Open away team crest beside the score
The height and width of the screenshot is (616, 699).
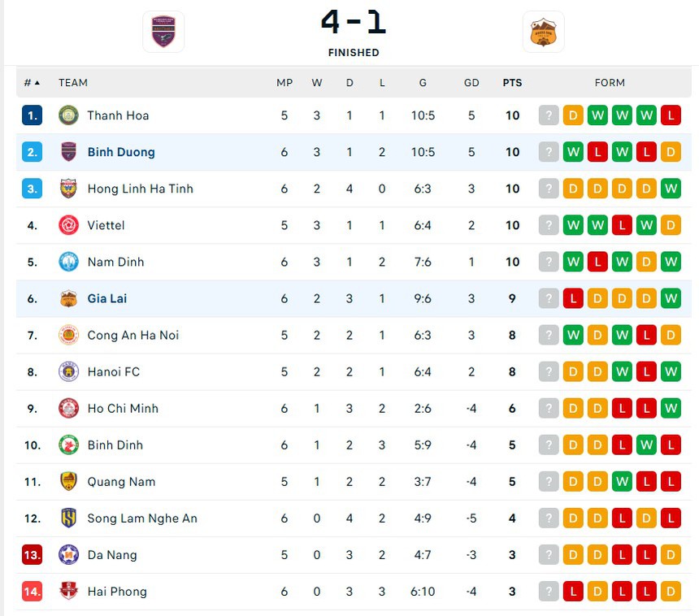coord(543,32)
